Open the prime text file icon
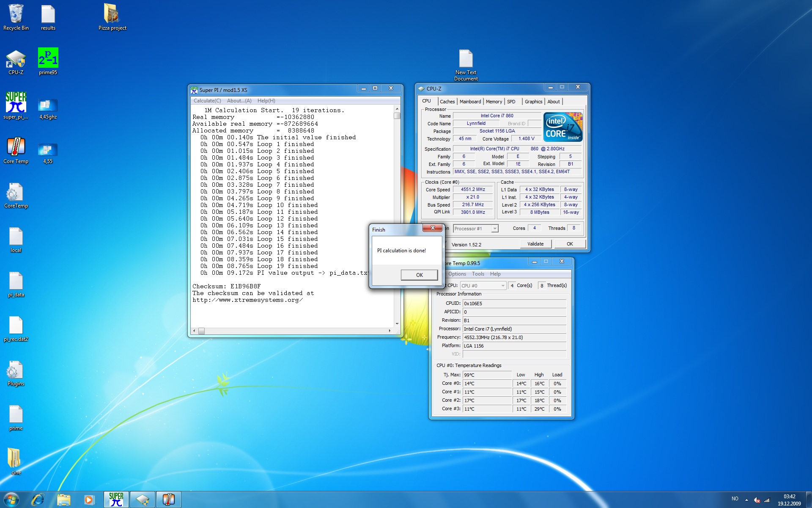Viewport: 812px width, 508px height. click(16, 418)
